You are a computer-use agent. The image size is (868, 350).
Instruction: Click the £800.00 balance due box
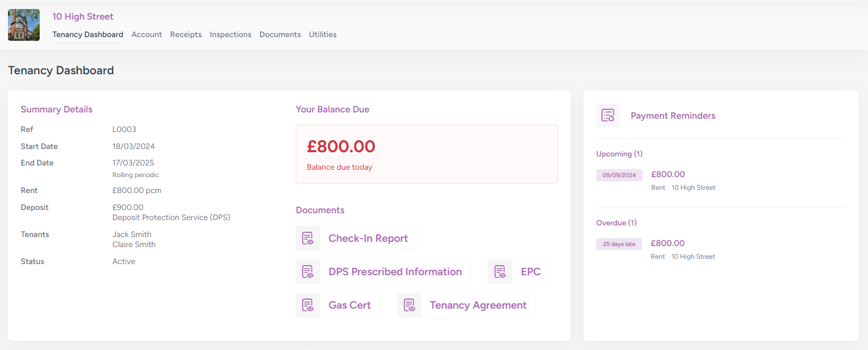click(x=427, y=154)
